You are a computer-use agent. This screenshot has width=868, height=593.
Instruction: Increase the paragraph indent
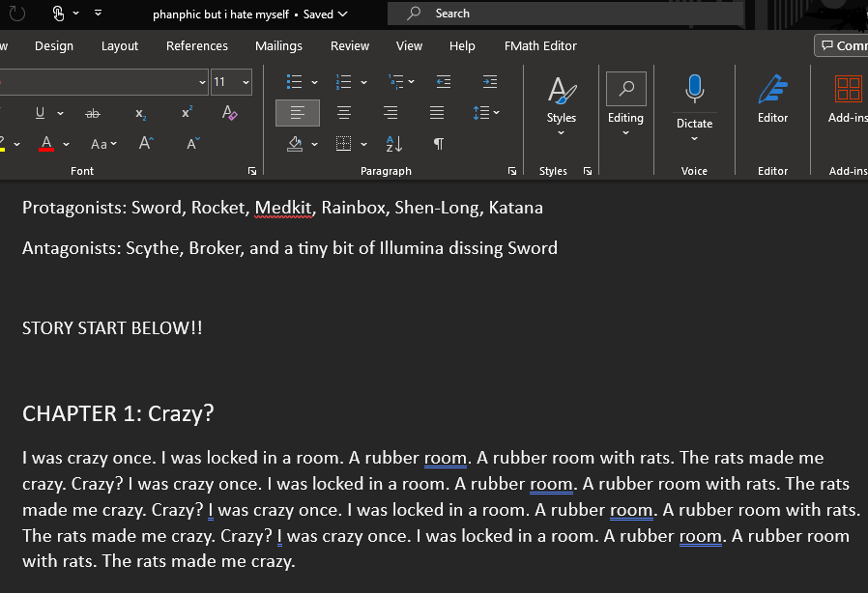[490, 82]
